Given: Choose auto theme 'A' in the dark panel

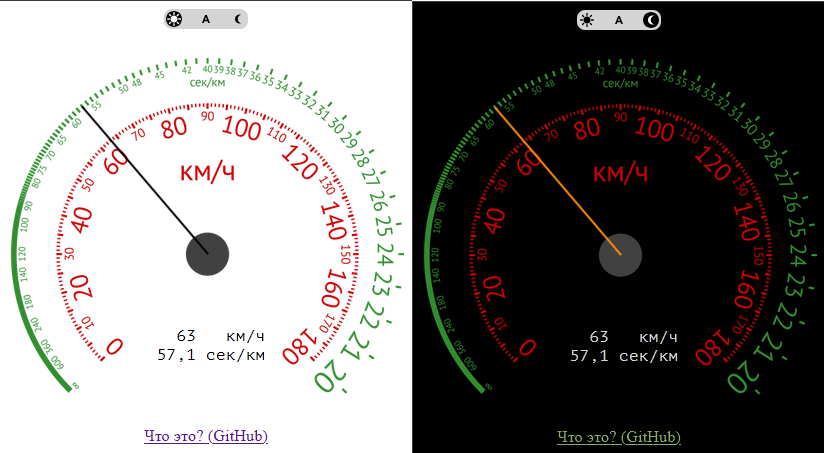Looking at the screenshot, I should coord(618,19).
